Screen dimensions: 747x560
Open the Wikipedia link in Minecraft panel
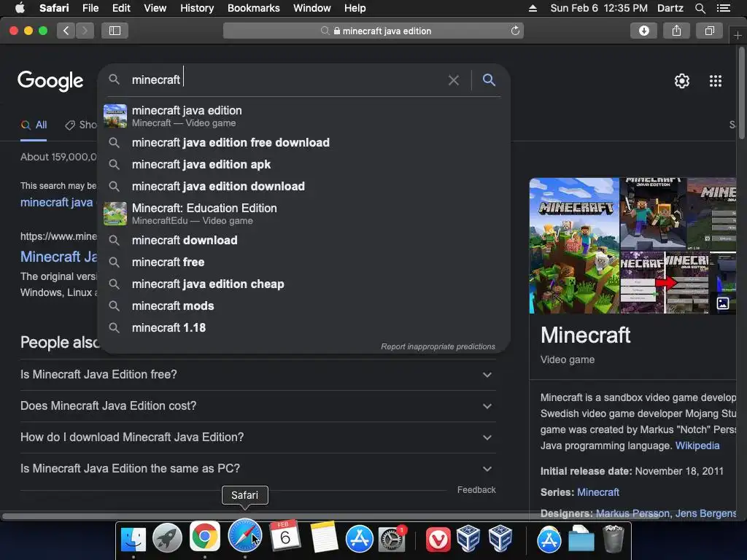(x=697, y=446)
